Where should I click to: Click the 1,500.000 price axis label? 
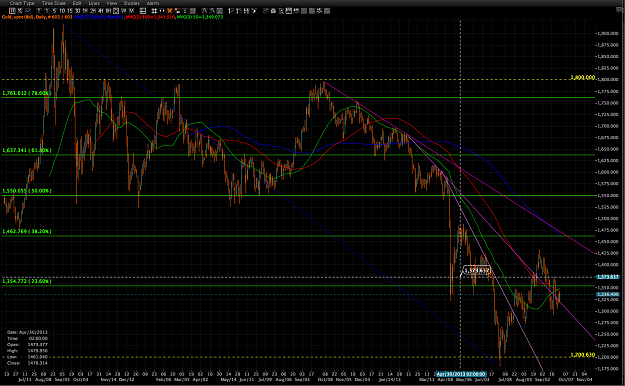(x=607, y=219)
